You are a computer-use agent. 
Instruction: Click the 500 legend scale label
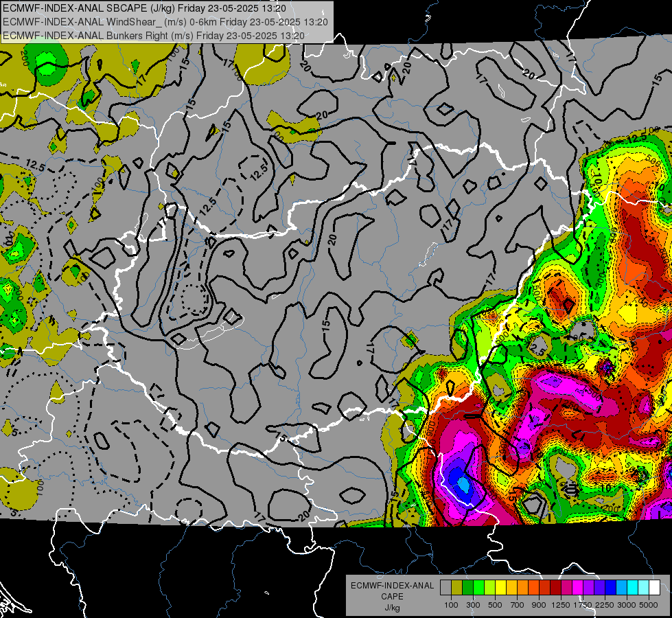tap(495, 605)
